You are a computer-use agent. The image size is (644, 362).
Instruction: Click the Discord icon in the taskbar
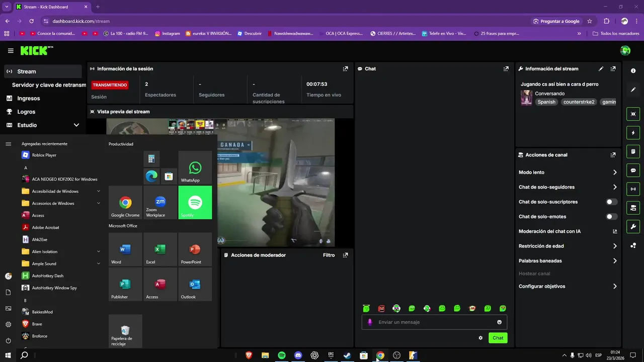(x=298, y=355)
